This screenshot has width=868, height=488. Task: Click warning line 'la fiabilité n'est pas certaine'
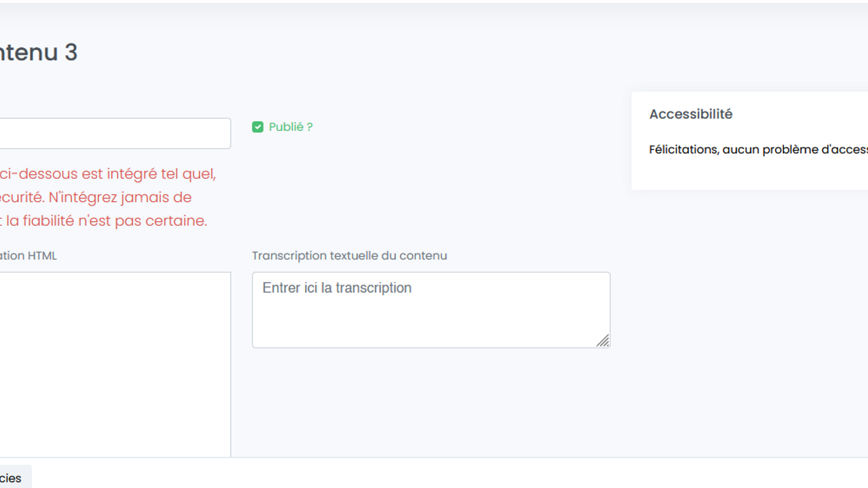[x=115, y=221]
